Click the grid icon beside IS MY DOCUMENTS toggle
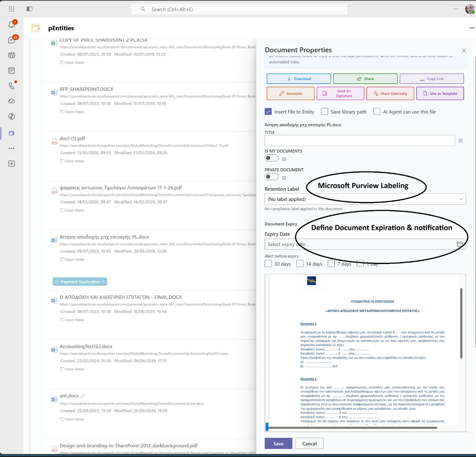 click(x=284, y=159)
